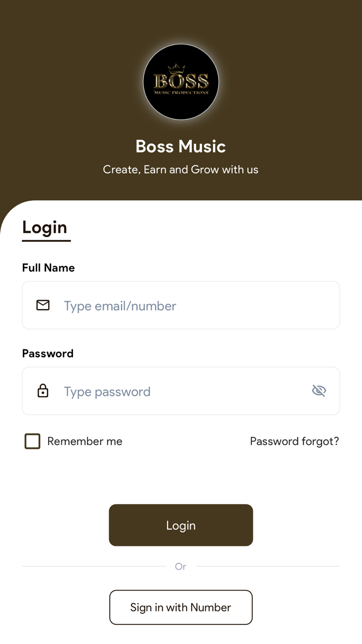Click the envelope icon in email field

click(x=43, y=305)
